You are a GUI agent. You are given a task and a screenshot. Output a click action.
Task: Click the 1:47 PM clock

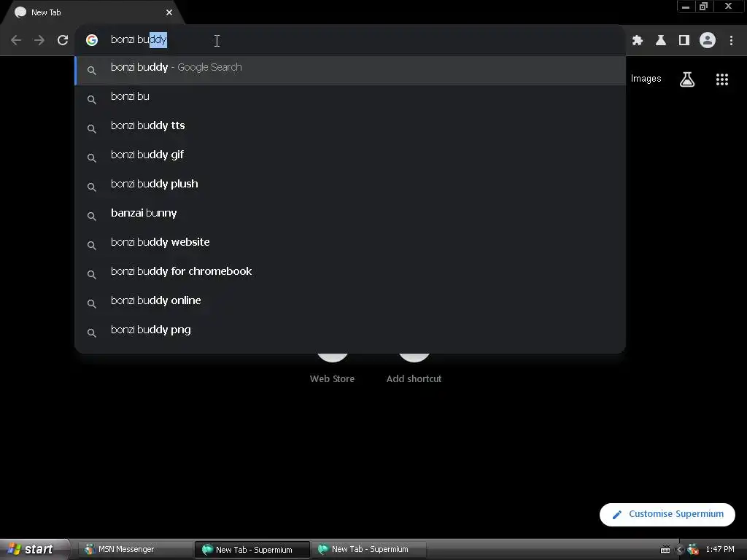[x=720, y=550]
